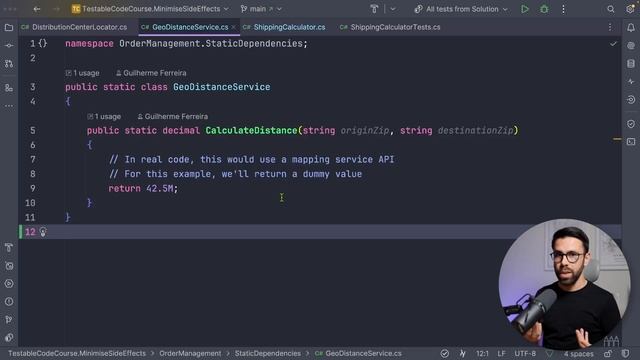Open the Database tool window

pos(631,64)
